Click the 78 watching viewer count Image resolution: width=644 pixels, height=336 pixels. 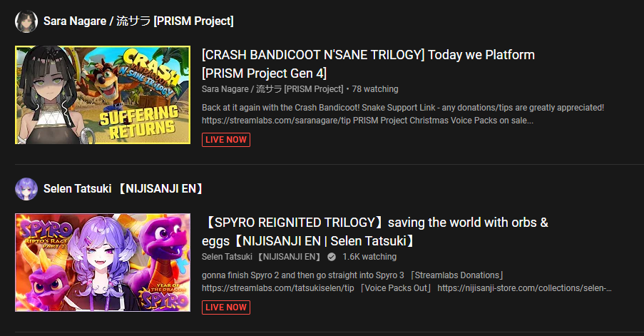(x=375, y=89)
